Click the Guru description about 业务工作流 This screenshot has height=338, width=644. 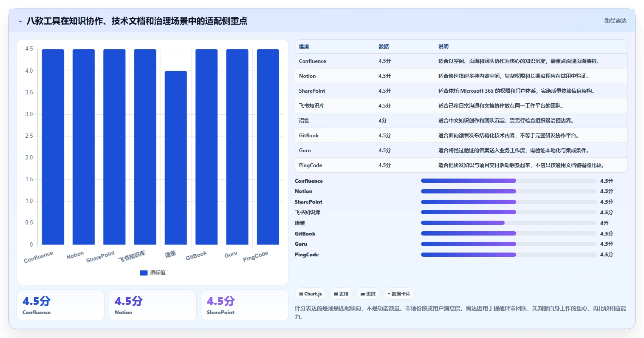[514, 151]
